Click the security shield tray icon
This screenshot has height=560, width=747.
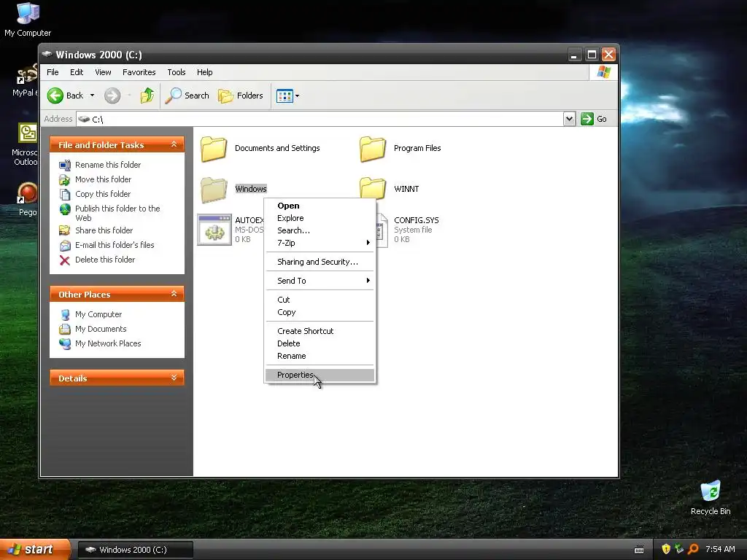point(666,550)
